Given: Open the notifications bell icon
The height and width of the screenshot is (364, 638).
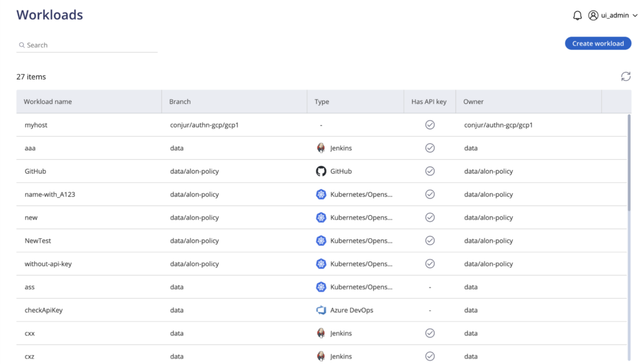Looking at the screenshot, I should [x=577, y=16].
